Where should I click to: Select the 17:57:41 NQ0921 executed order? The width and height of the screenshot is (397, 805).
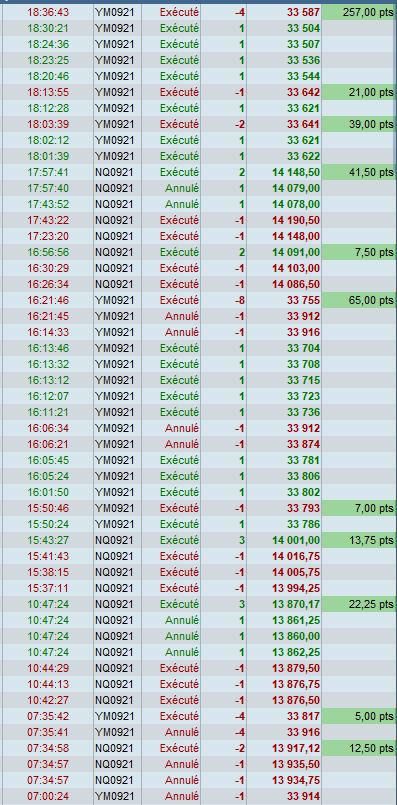click(199, 172)
